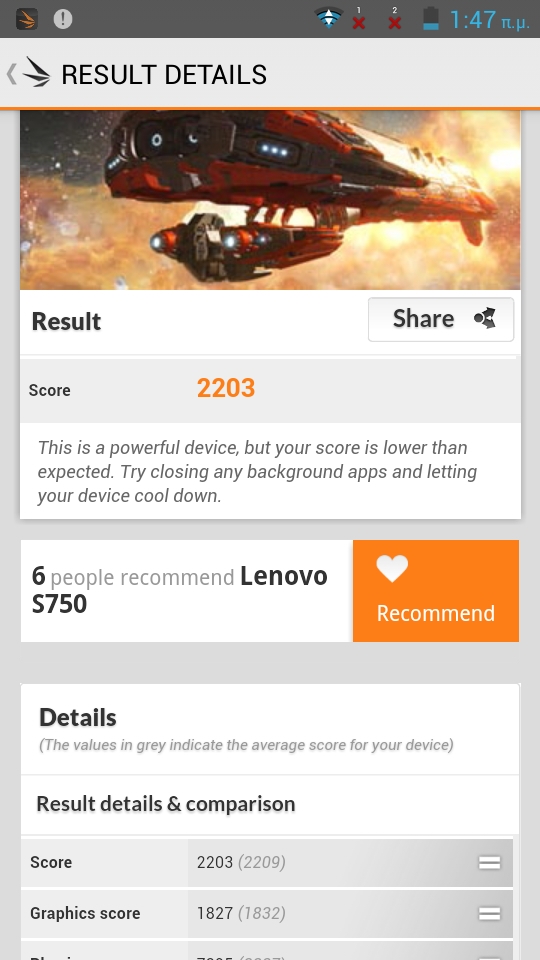Viewport: 540px width, 960px height.
Task: Click the orange Recommend button
Action: point(436,591)
